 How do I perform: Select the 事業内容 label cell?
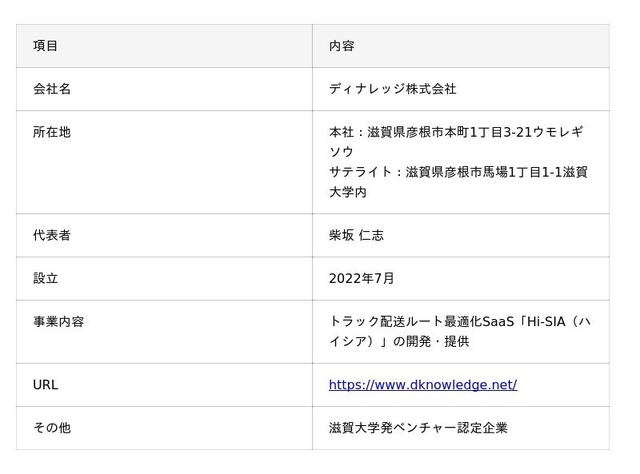click(164, 332)
